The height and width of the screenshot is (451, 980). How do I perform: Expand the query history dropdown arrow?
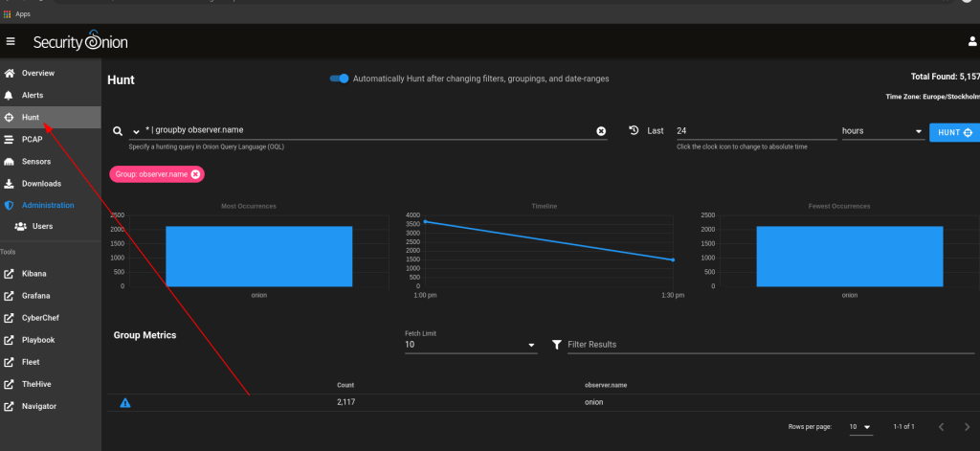point(136,131)
